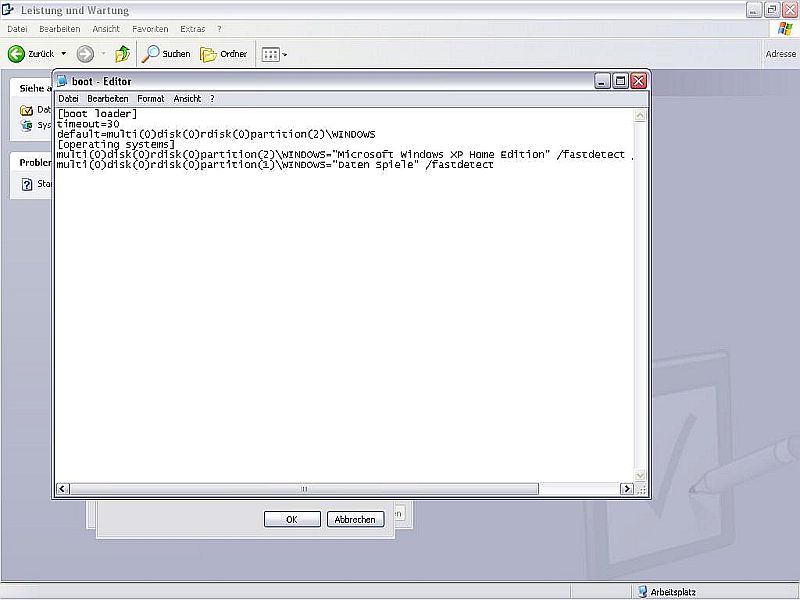Open ? help menu in boot Editor
The width and height of the screenshot is (800, 600).
click(212, 98)
